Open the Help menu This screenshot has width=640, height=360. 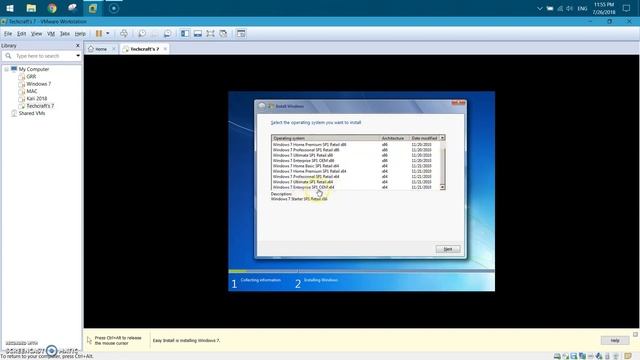coord(80,33)
